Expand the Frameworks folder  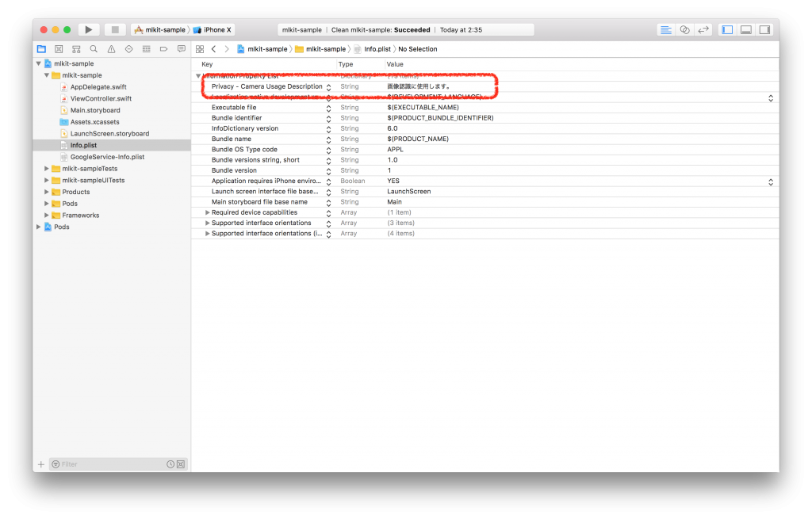[x=47, y=216]
